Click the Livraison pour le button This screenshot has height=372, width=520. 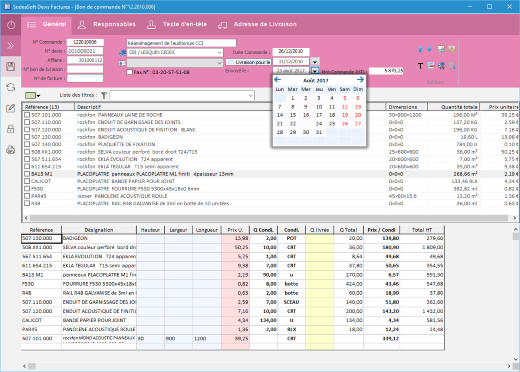248,62
